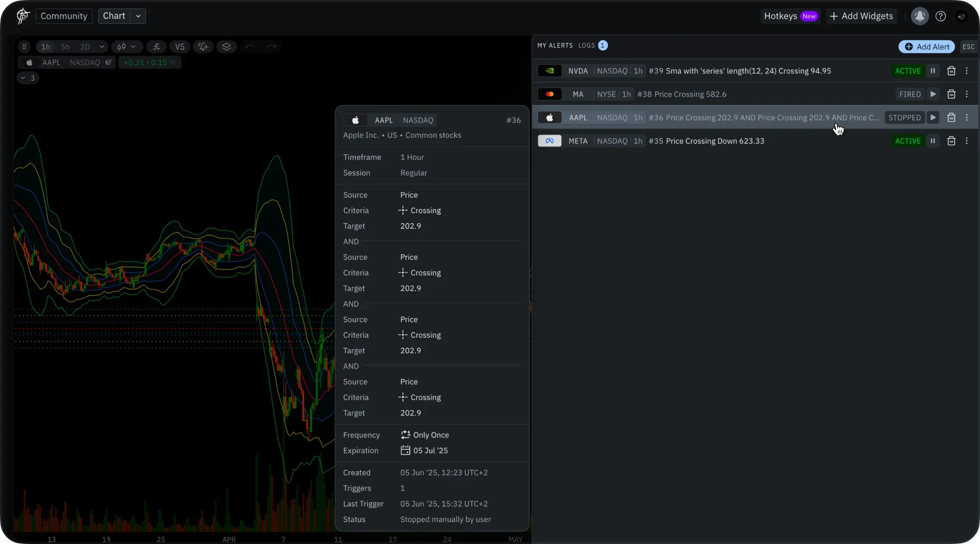The width and height of the screenshot is (980, 544).
Task: Select the META Price Crossing Down 623.33 row
Action: click(755, 141)
